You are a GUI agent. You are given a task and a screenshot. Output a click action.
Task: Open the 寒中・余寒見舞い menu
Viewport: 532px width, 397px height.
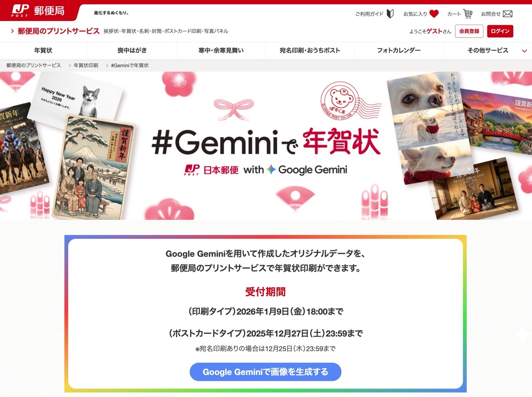tap(221, 50)
